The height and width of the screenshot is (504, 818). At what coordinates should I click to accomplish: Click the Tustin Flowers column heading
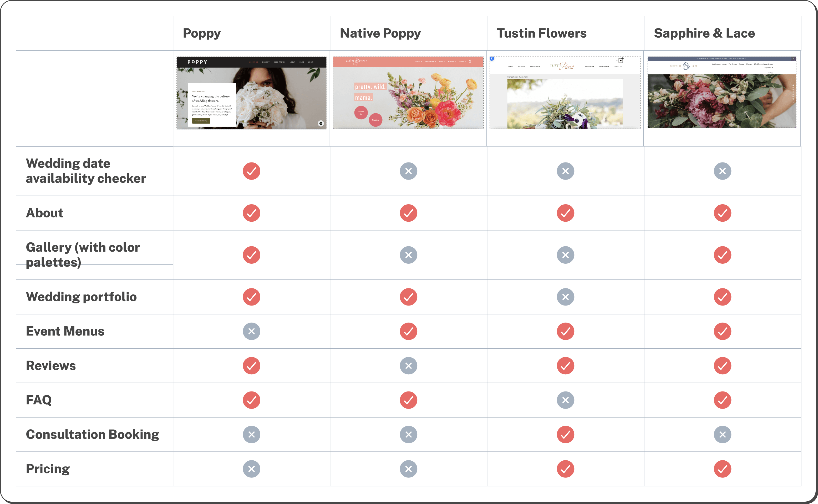(x=541, y=33)
